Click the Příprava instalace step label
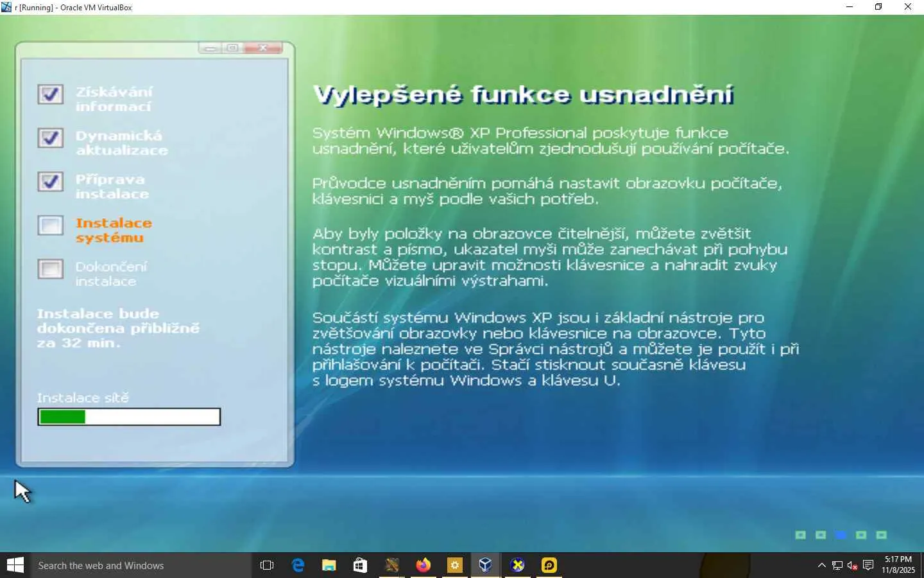Viewport: 924px width, 578px height. coord(112,186)
